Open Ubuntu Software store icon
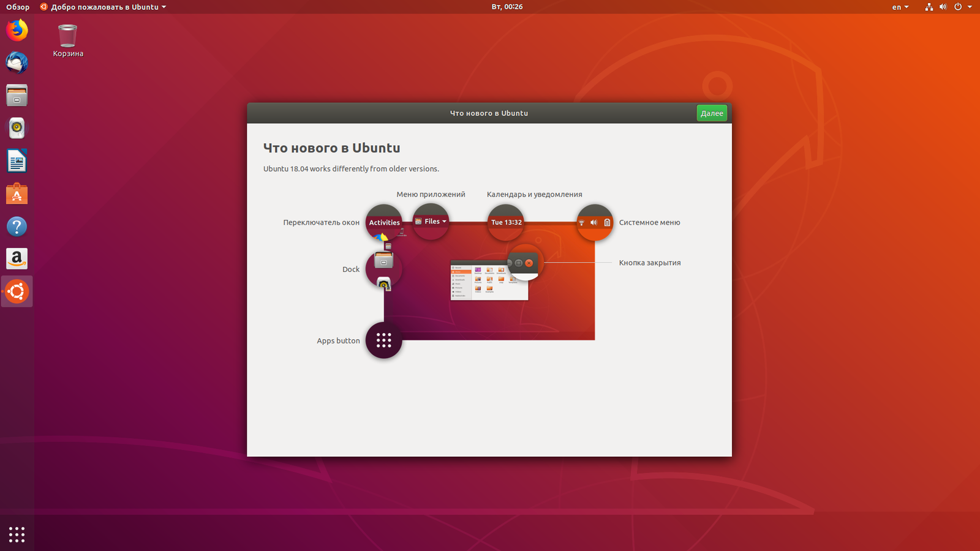The image size is (980, 551). tap(17, 193)
